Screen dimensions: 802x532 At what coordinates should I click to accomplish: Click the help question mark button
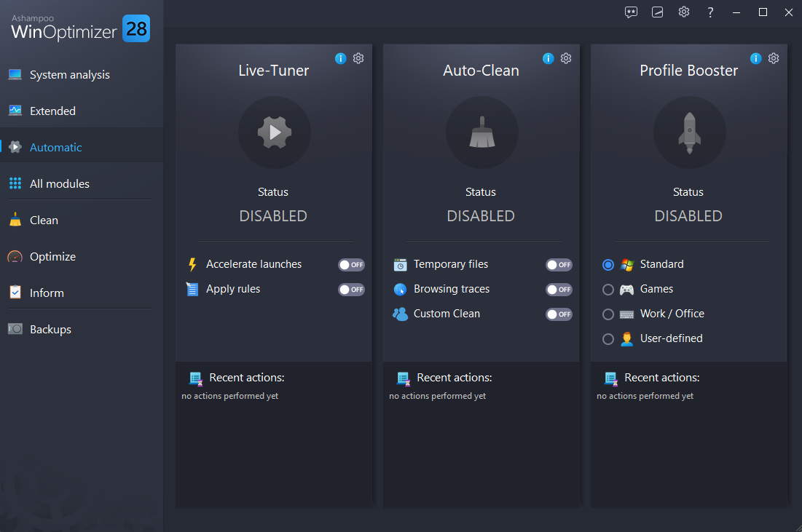(710, 12)
